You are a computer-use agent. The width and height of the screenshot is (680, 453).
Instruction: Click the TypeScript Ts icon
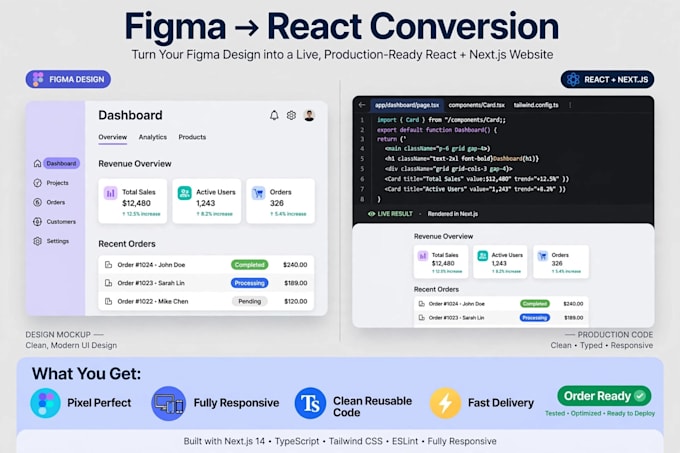310,403
